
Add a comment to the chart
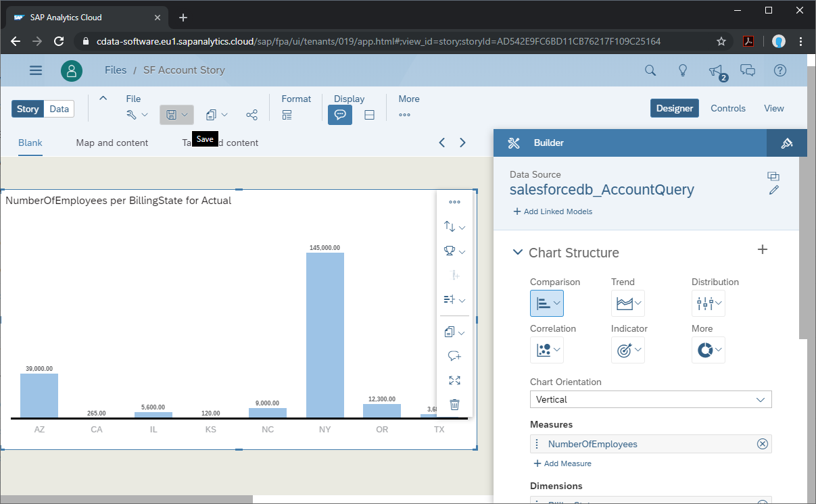point(454,356)
